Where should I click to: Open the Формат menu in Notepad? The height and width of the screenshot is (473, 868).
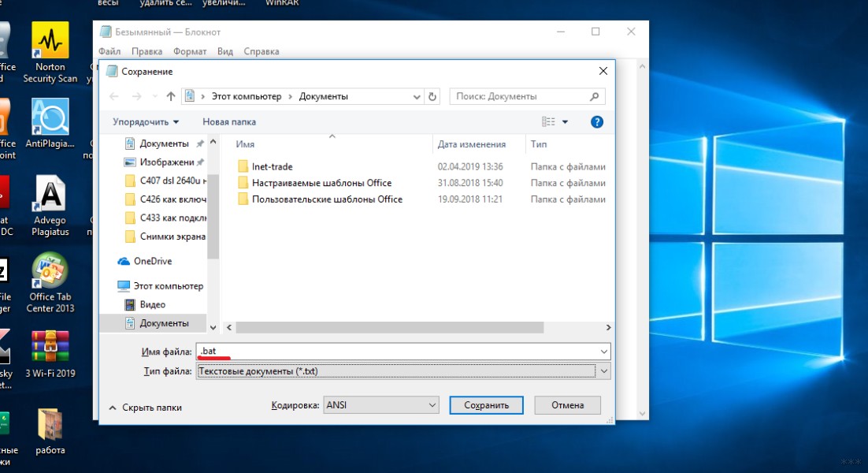(189, 51)
